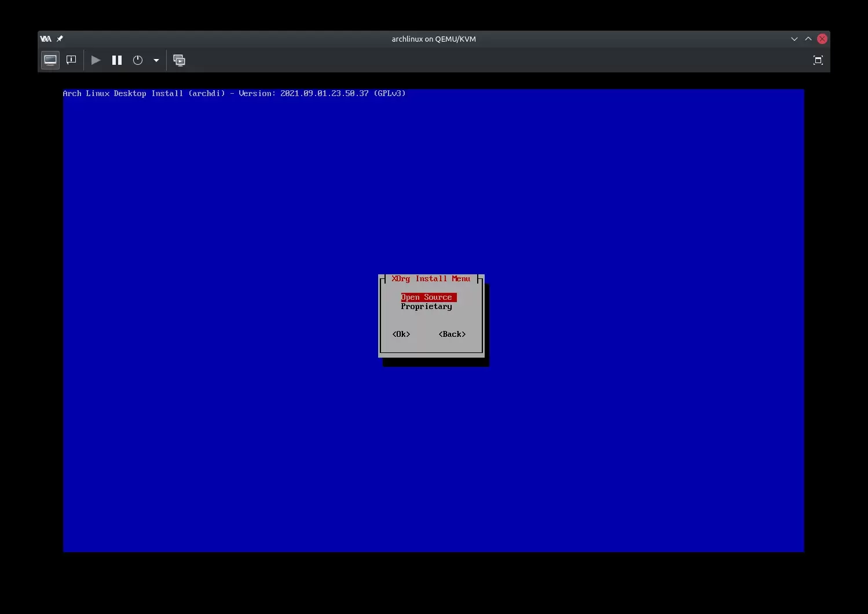Screen dimensions: 868x614
Task: Close the archlinux QEMU/KVM window
Action: 822,39
